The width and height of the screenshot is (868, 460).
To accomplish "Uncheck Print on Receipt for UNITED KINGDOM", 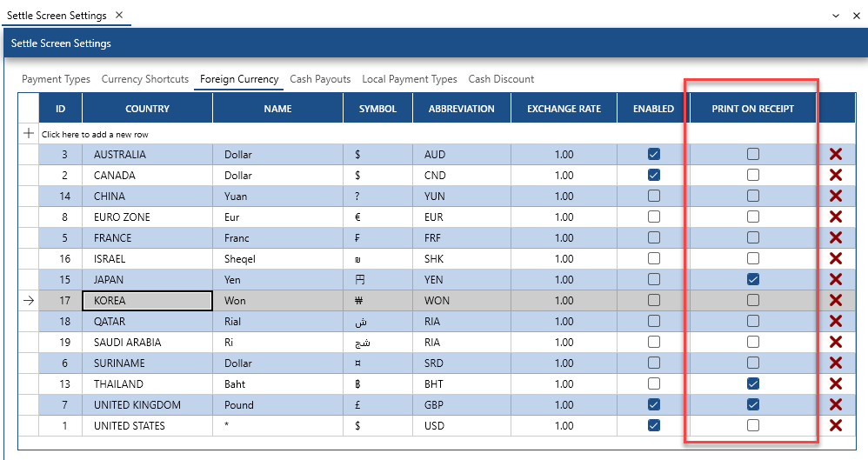I will point(752,404).
